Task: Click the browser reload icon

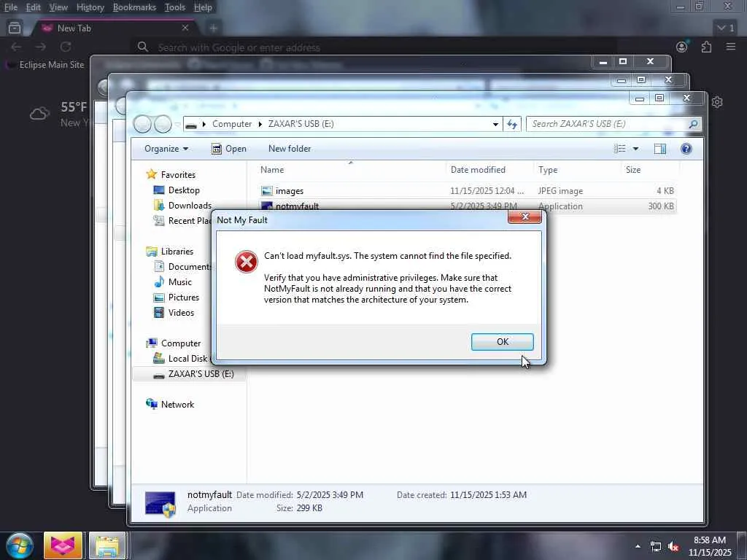Action: click(66, 47)
